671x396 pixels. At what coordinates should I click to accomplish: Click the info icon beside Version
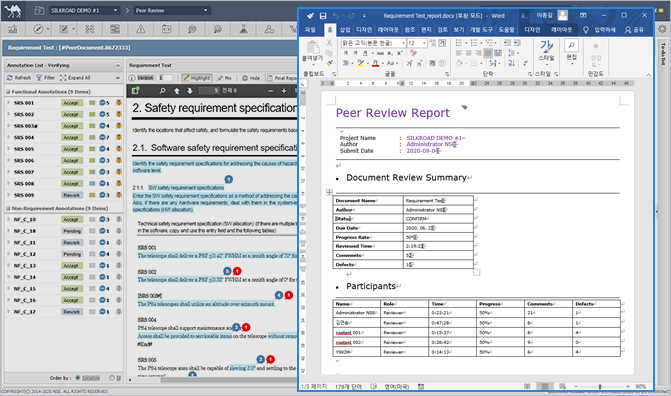coord(132,78)
